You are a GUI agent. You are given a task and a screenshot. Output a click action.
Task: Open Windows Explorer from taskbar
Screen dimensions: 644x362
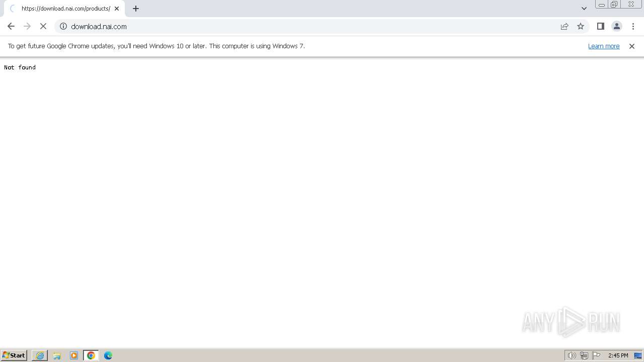pyautogui.click(x=57, y=355)
